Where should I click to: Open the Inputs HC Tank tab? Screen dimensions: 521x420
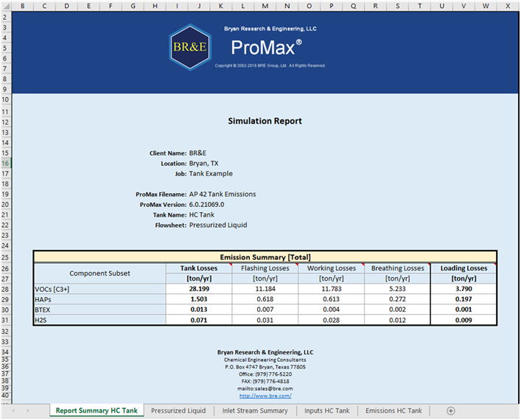(327, 410)
